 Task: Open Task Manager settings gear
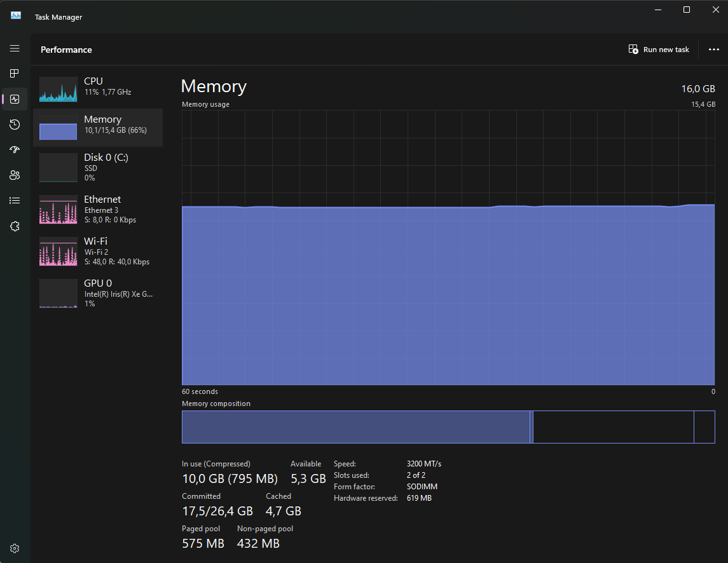click(15, 548)
